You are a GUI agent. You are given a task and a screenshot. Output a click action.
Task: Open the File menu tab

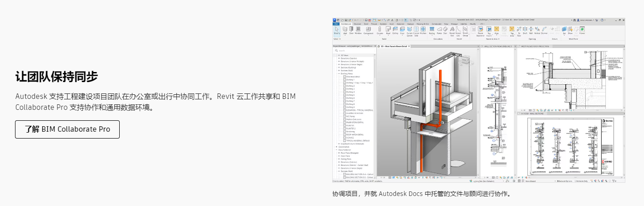pyautogui.click(x=336, y=23)
